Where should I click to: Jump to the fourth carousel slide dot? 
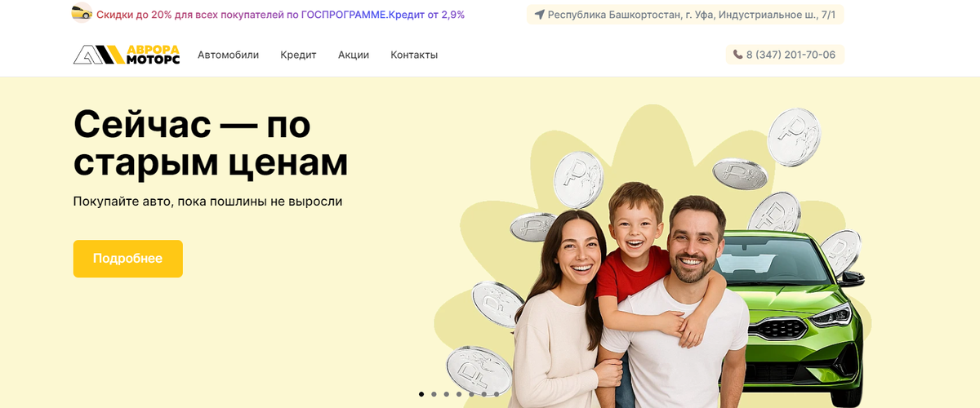[459, 394]
